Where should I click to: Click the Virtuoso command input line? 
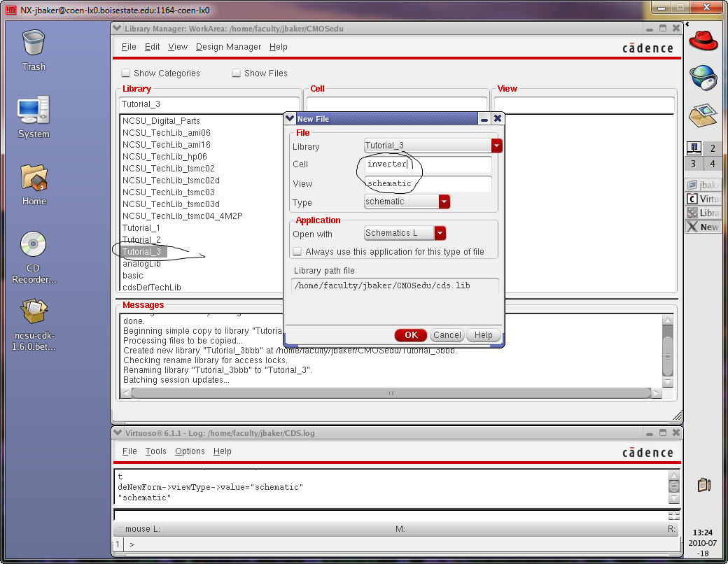[x=390, y=515]
